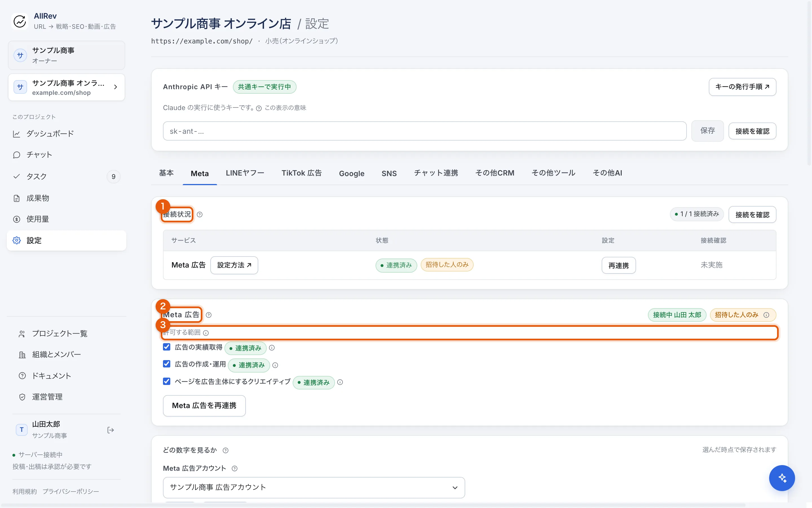The height and width of the screenshot is (508, 812).
Task: Open the 成果物 document icon
Action: pos(16,198)
